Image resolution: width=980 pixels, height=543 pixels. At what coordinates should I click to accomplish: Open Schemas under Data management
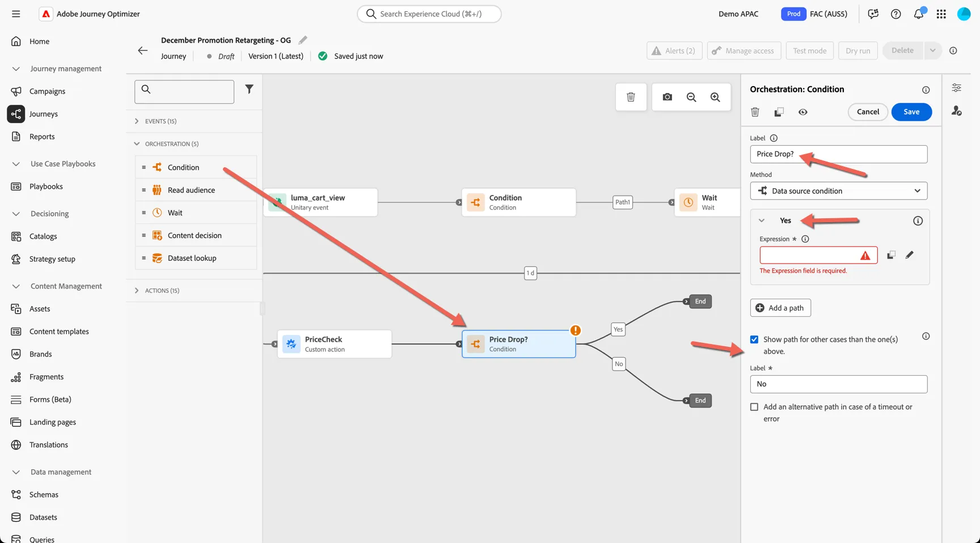(x=44, y=495)
